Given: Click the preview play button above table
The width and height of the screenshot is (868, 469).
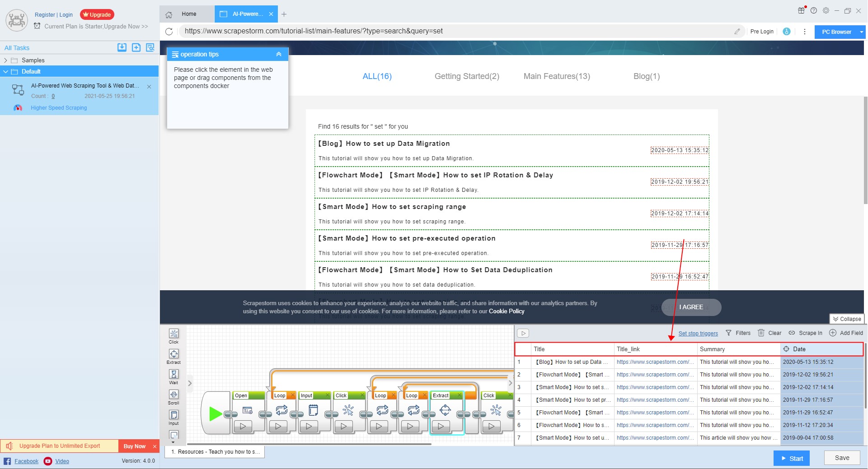Looking at the screenshot, I should click(x=523, y=333).
